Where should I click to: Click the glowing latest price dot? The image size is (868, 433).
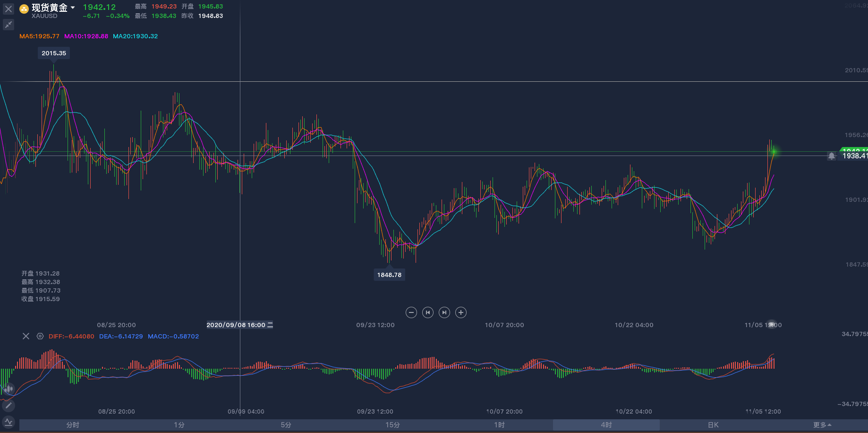coord(774,152)
